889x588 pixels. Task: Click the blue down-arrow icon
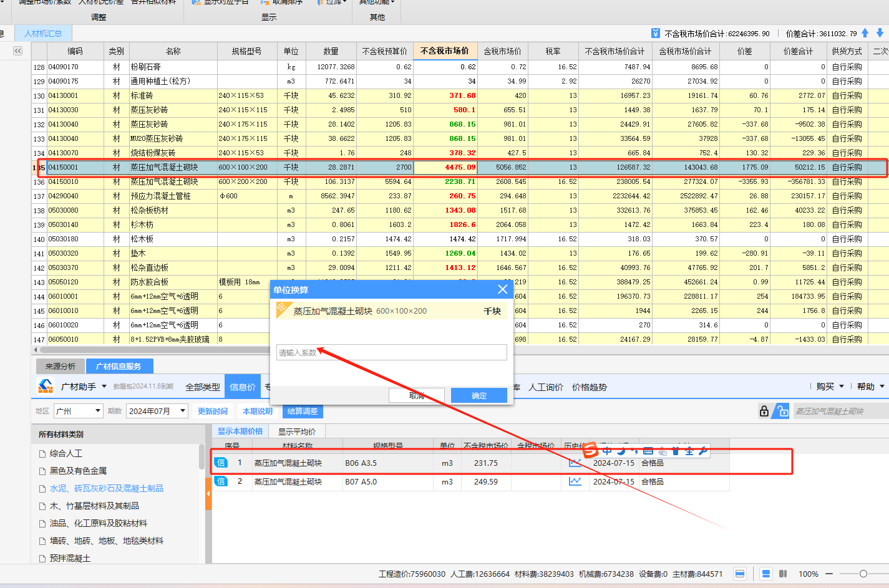[880, 33]
